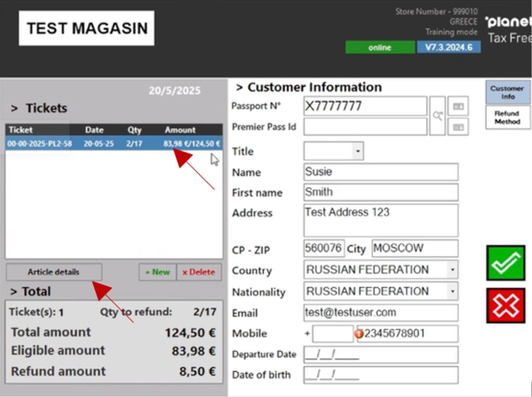The image size is (532, 397).
Task: Click the Mobile country code box
Action: 333,334
